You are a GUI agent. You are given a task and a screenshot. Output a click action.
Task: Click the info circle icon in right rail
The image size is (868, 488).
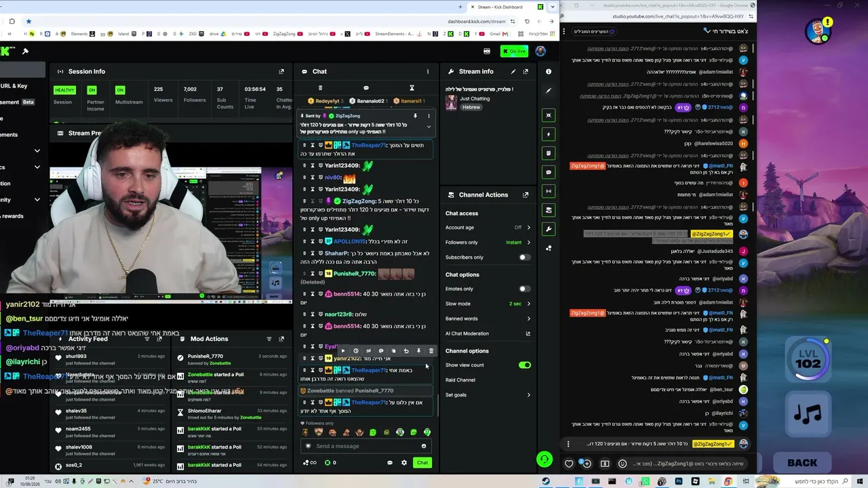pos(549,71)
